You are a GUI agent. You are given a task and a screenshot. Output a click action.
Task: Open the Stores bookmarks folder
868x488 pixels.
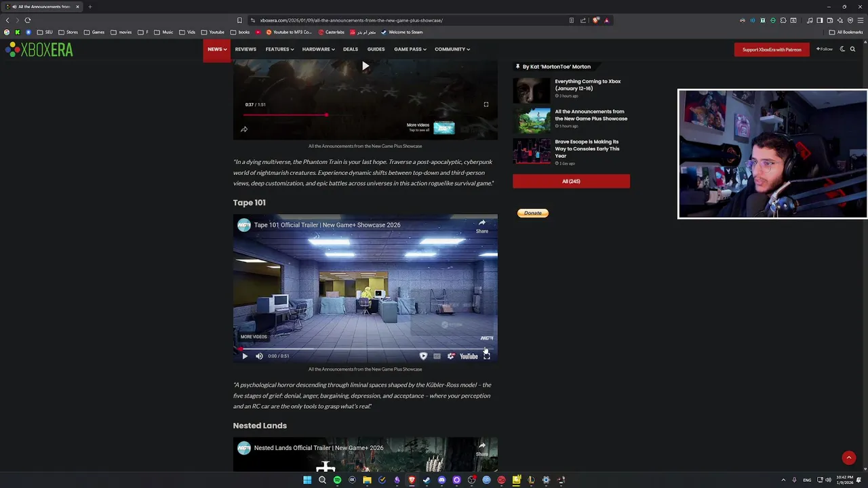[x=68, y=32]
